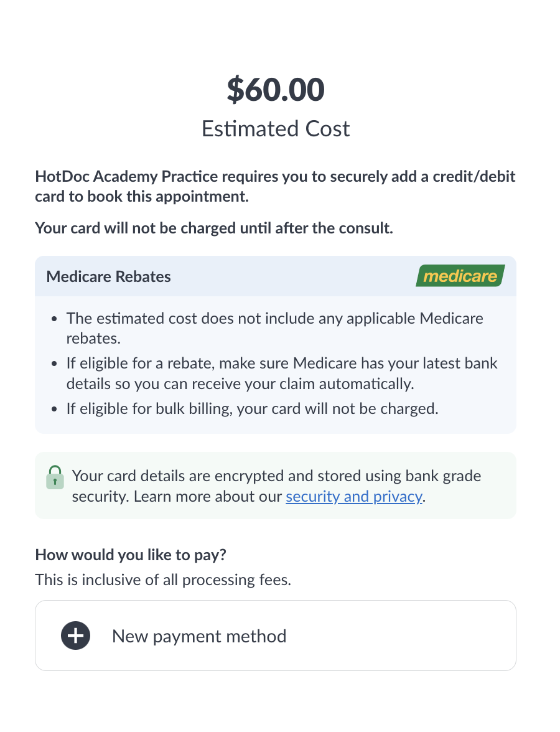
Task: Open the security and privacy link
Action: [353, 497]
